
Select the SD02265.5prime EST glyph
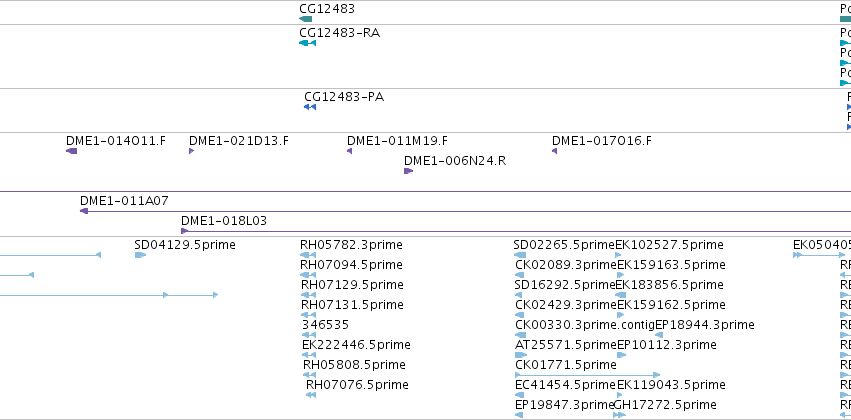(520, 255)
